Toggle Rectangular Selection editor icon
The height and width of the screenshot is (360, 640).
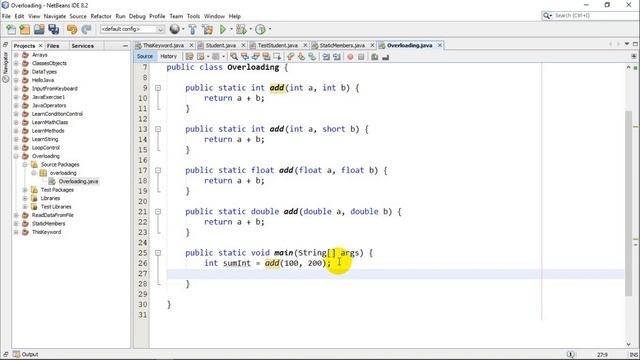[x=277, y=57]
